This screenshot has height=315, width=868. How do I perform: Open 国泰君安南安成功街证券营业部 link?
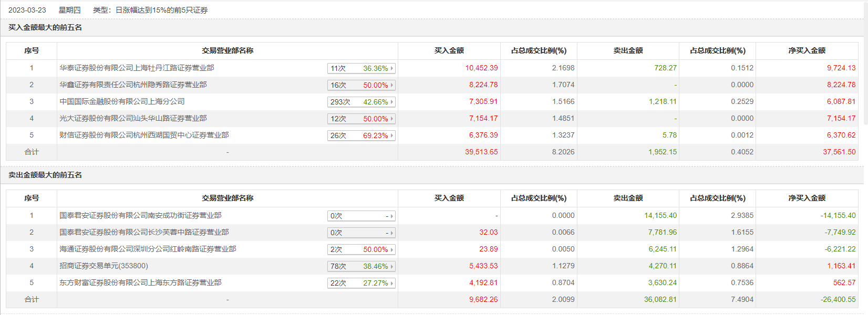tap(140, 215)
